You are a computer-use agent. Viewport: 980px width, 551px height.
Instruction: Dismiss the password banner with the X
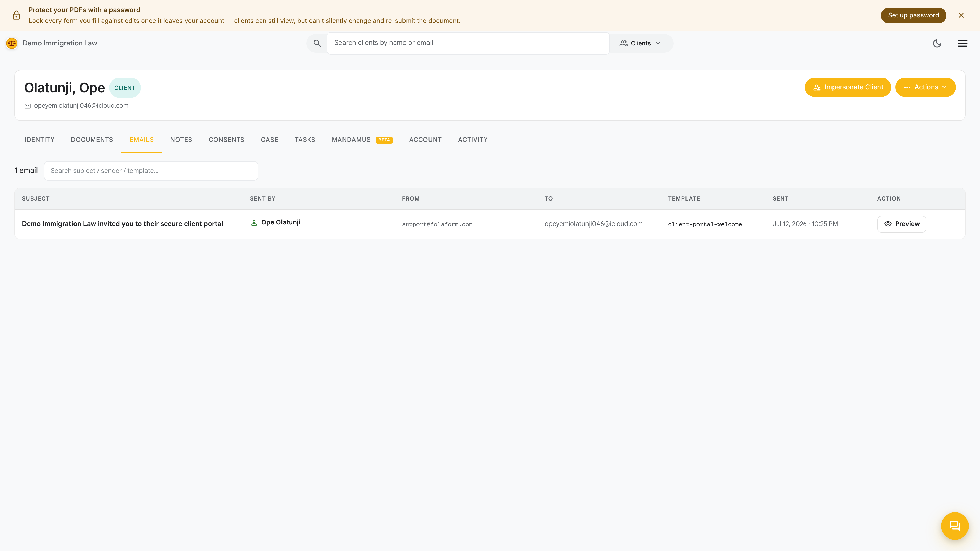coord(961,15)
